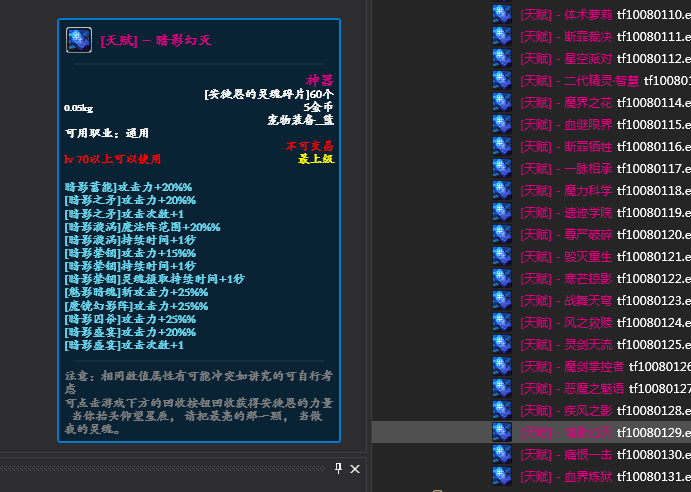Select the 疾风之影 file name
Screen dimensions: 691x492
pos(654,411)
